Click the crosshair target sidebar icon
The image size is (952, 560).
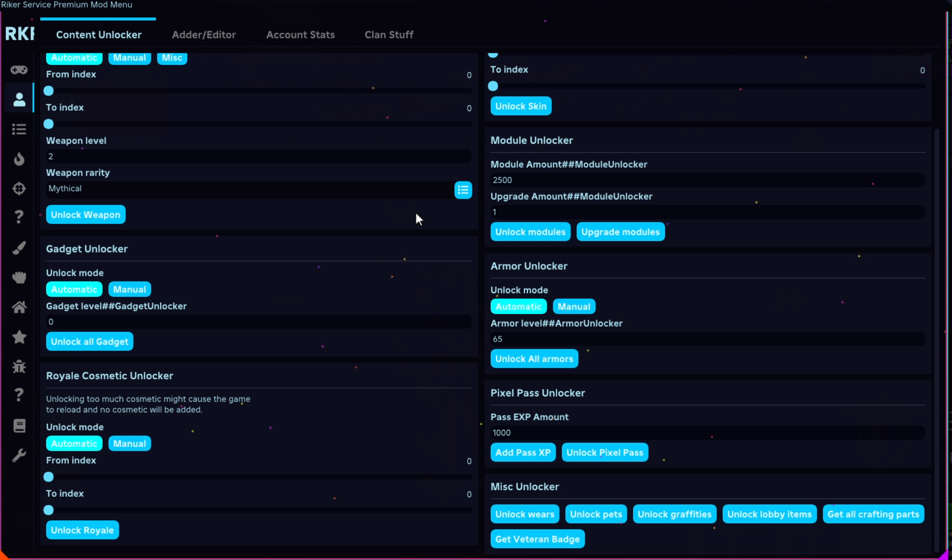(19, 189)
